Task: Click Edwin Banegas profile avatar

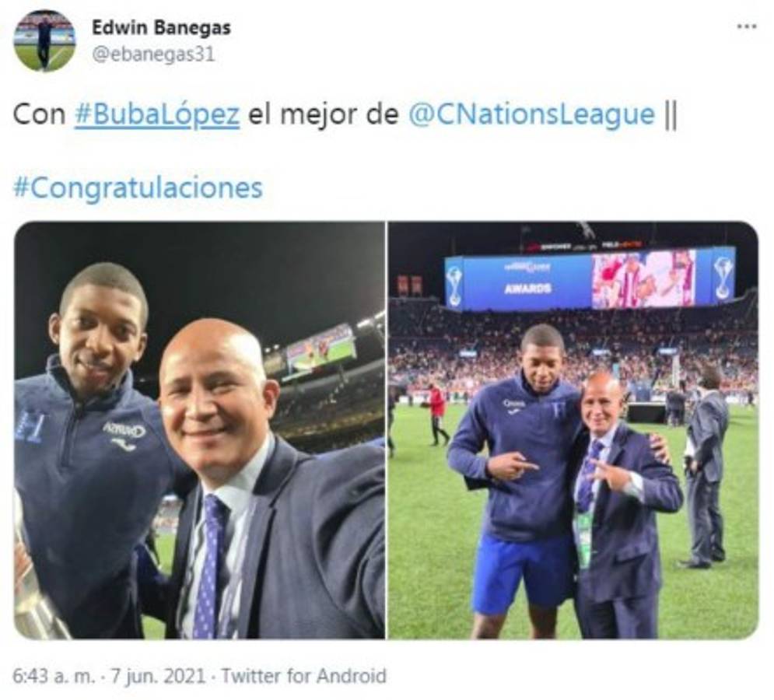Action: click(x=45, y=40)
